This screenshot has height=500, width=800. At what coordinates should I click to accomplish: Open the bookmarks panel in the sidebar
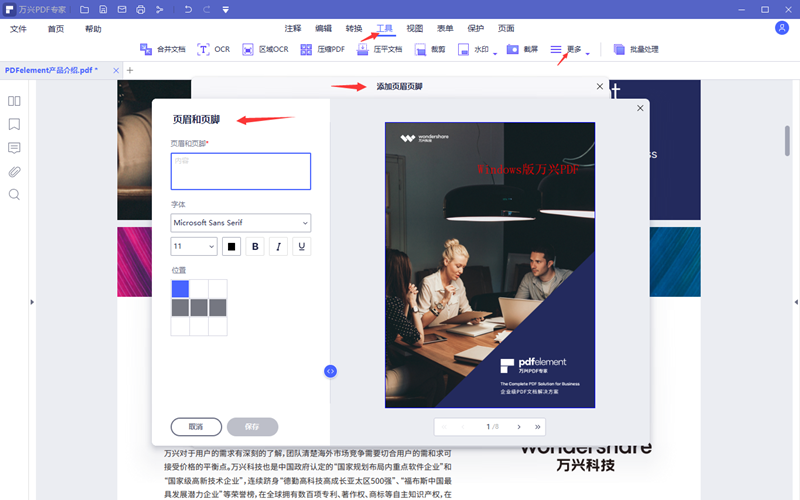point(14,125)
